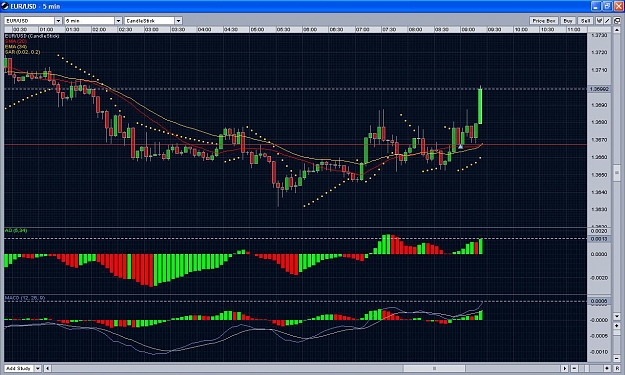Viewport: 625px width, 375px height.
Task: Click the 1.3710 price axis label
Action: click(599, 70)
